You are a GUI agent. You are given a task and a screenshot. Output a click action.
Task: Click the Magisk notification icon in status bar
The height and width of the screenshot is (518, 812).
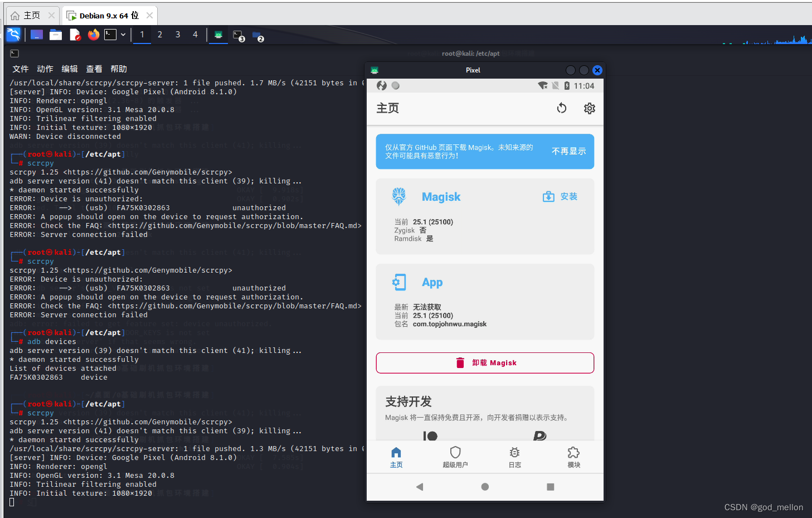pyautogui.click(x=382, y=85)
